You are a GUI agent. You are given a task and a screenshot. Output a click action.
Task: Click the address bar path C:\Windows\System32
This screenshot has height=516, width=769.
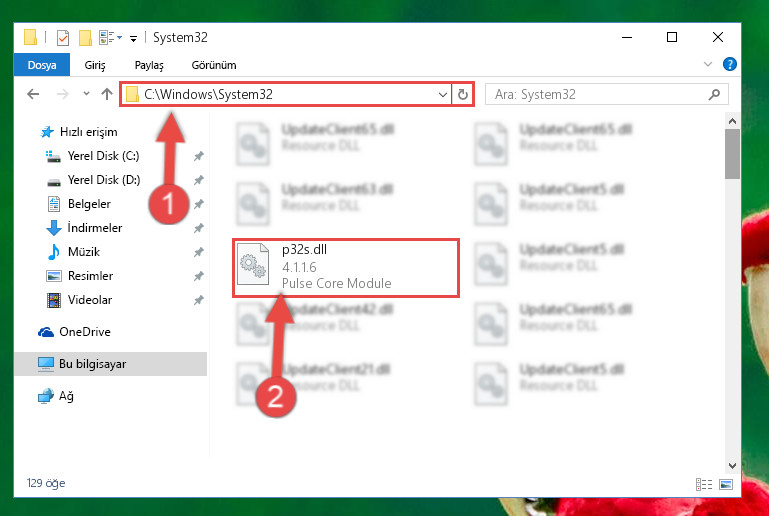[x=208, y=94]
